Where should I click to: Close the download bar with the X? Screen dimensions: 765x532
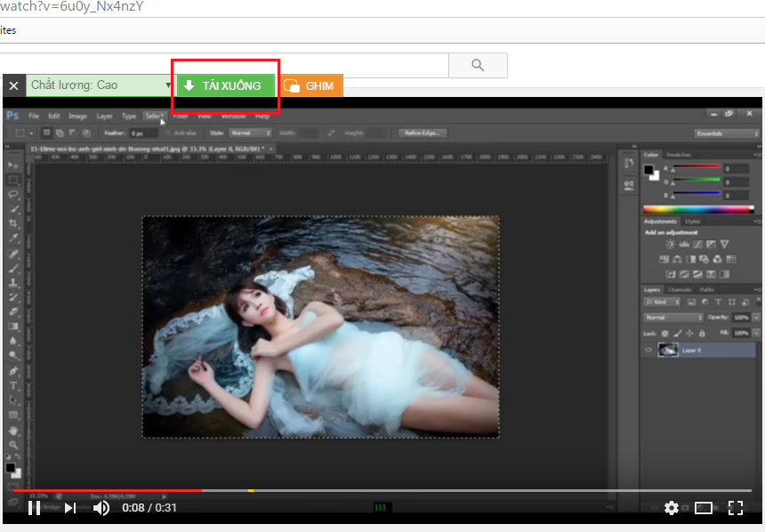(x=13, y=86)
